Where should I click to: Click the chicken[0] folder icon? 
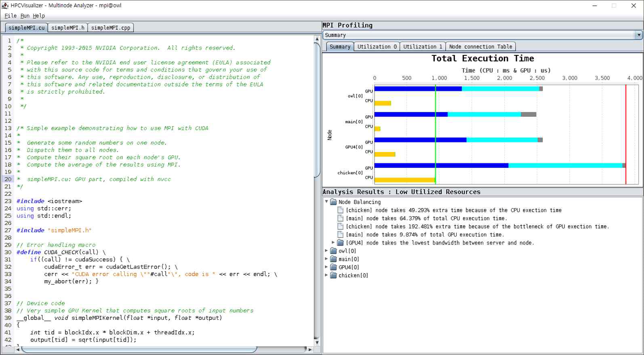tap(333, 275)
